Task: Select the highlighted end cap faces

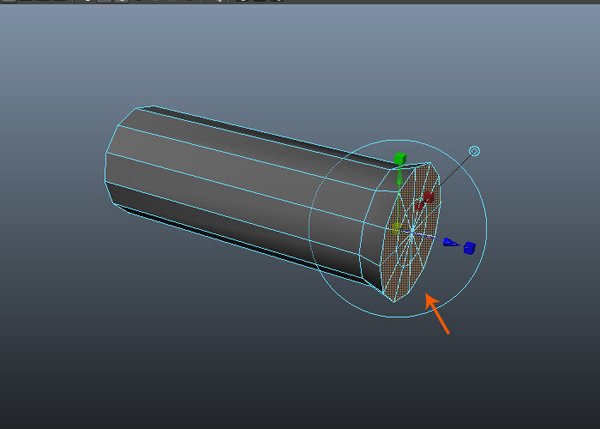Action: [x=411, y=232]
